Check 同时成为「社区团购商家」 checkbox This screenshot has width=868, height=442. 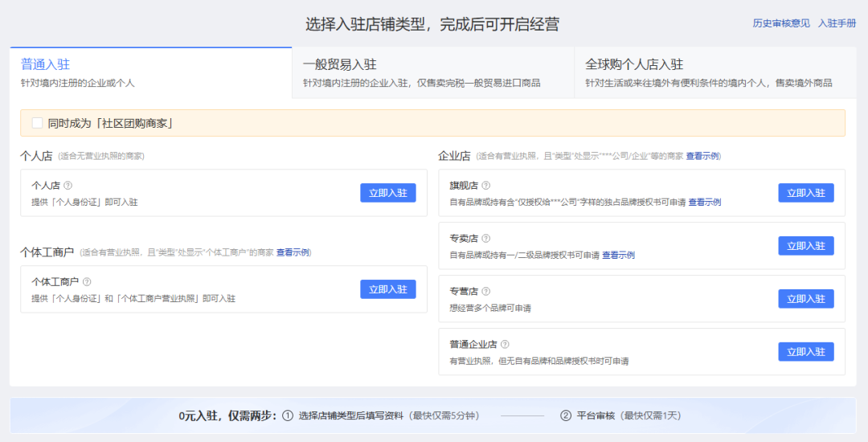37,123
